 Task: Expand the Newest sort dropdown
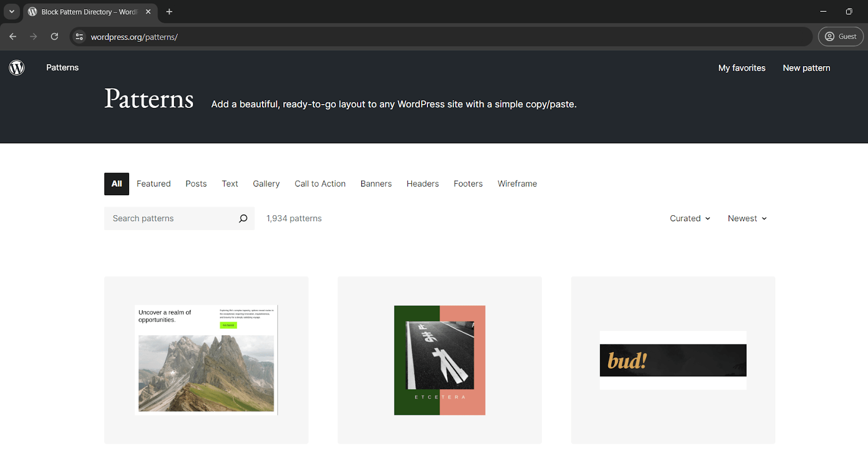[x=747, y=219]
